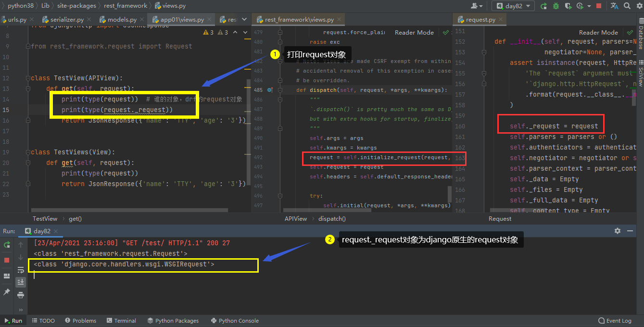644x327 pixels.
Task: Click the views.py breadcrumb in the navigation bar
Action: 171,6
